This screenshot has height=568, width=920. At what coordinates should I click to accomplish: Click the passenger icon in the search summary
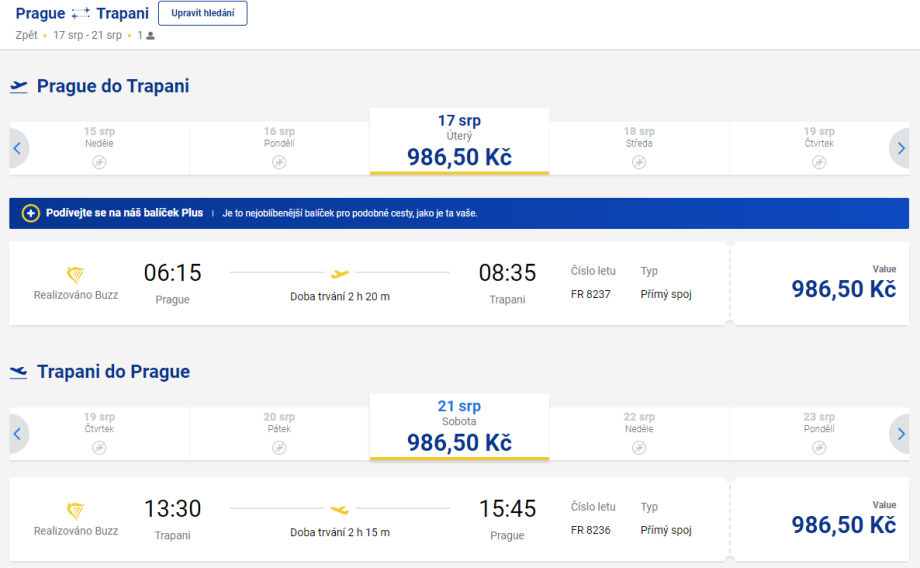pos(151,36)
